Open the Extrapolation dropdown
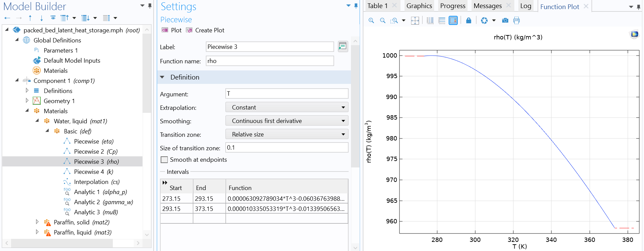644x251 pixels. 287,107
